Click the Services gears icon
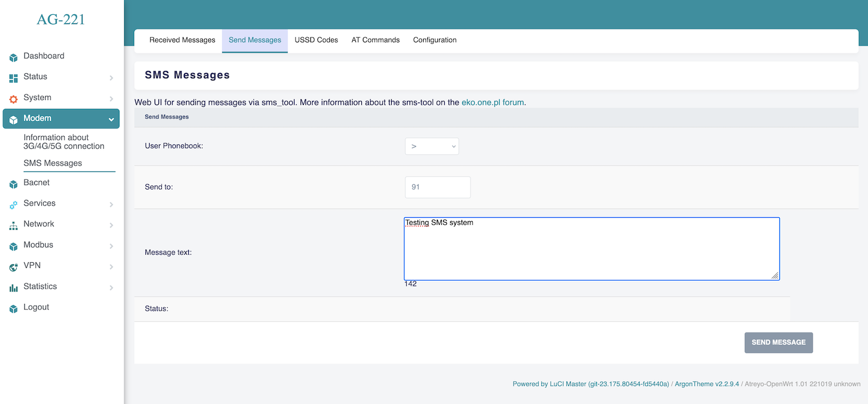The width and height of the screenshot is (868, 404). [x=14, y=205]
